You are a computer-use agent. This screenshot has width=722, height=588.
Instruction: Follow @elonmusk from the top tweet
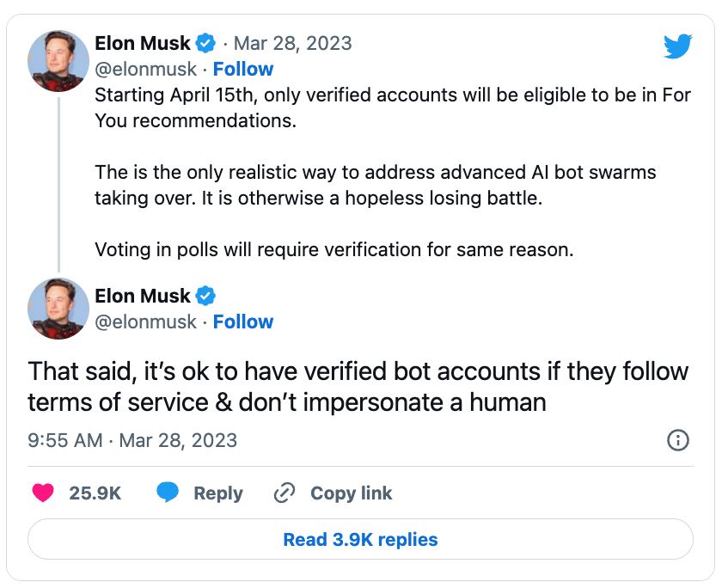coord(243,69)
